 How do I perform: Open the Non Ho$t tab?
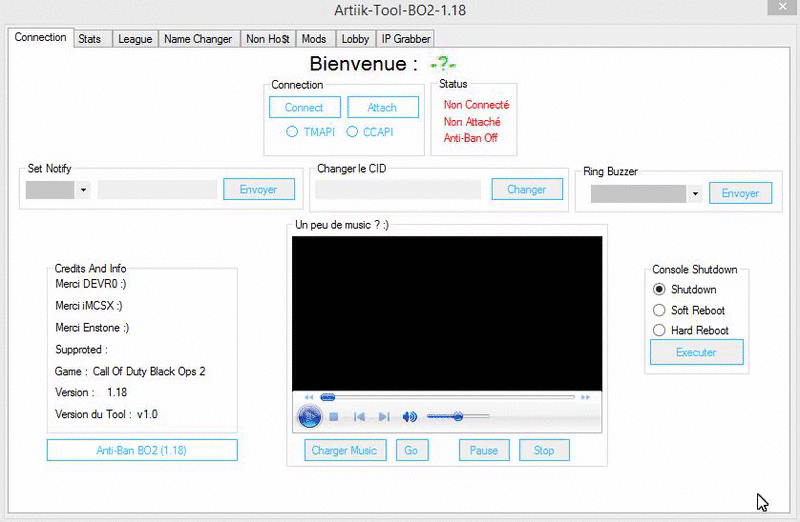tap(268, 39)
